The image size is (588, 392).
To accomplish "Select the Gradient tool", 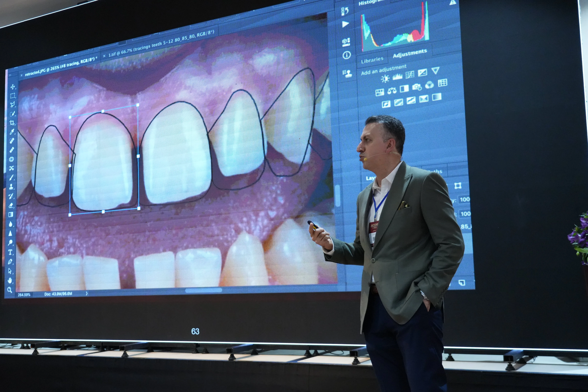I will coord(11,215).
